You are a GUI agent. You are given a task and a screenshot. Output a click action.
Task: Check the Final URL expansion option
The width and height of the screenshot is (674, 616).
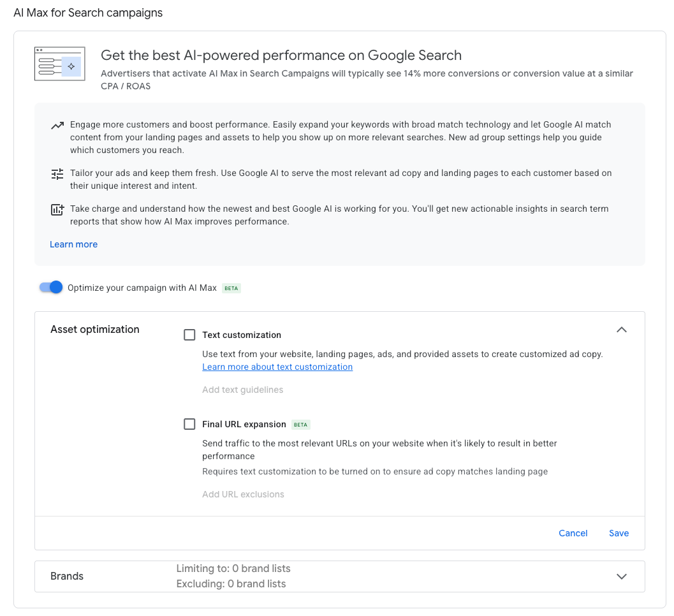(189, 423)
